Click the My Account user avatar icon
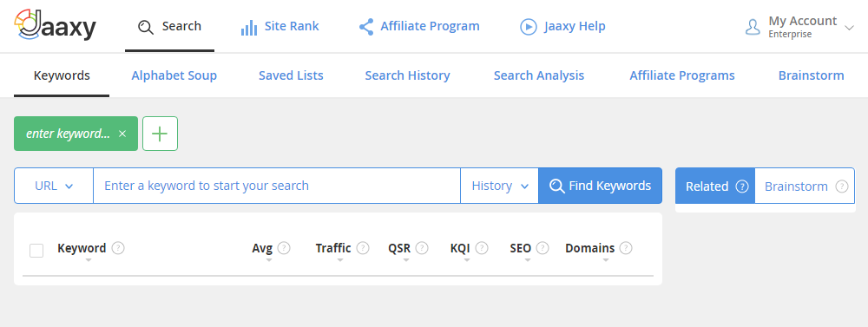Viewport: 868px width, 327px height. [753, 27]
